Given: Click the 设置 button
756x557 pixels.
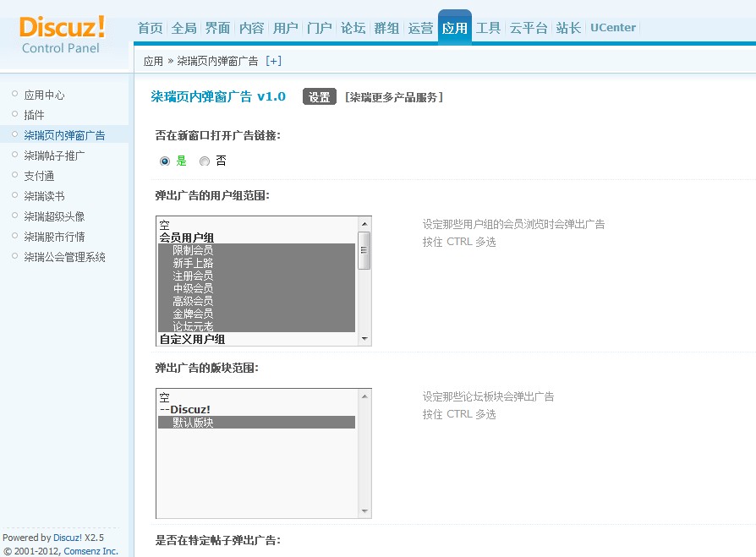Looking at the screenshot, I should 319,97.
